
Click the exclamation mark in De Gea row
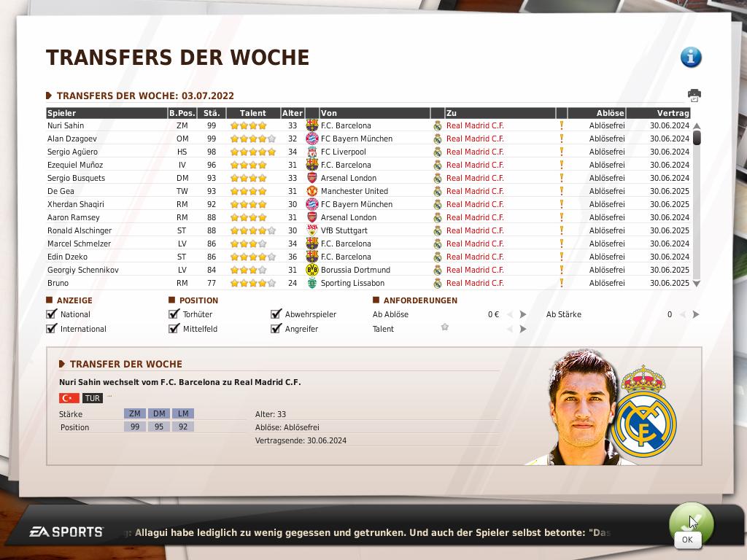(562, 191)
